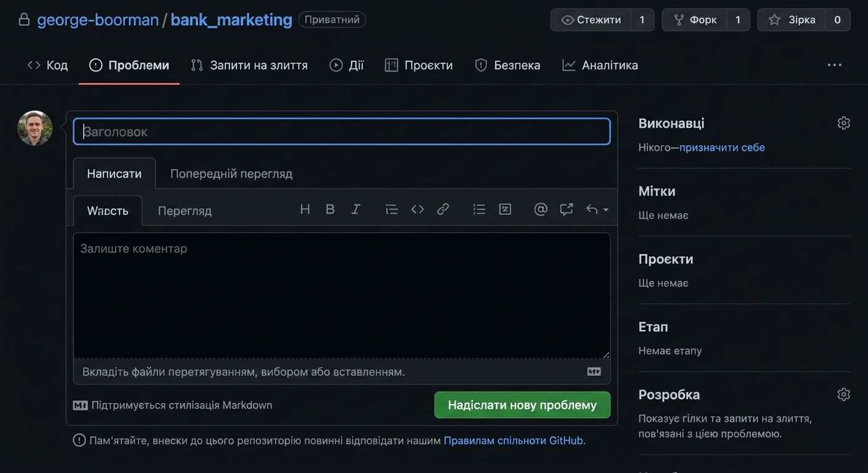
Task: Click the Розробка gear icon
Action: pos(844,394)
